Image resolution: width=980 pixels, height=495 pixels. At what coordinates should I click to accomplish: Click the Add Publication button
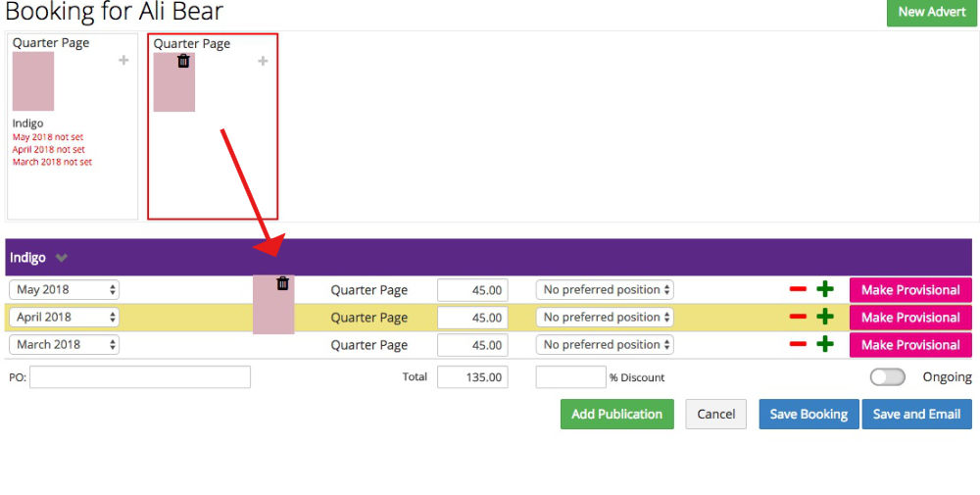[x=616, y=414]
